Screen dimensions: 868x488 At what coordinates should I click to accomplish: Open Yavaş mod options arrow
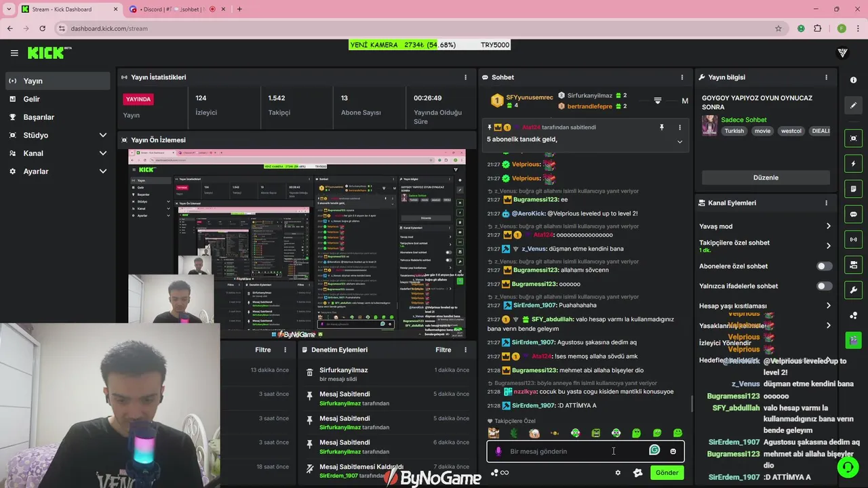[828, 226]
